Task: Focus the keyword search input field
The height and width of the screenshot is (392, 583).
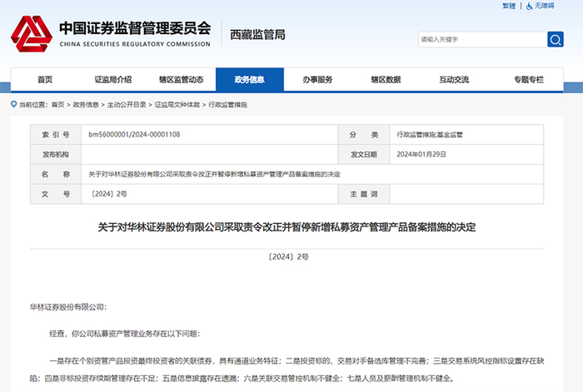Action: coord(482,39)
